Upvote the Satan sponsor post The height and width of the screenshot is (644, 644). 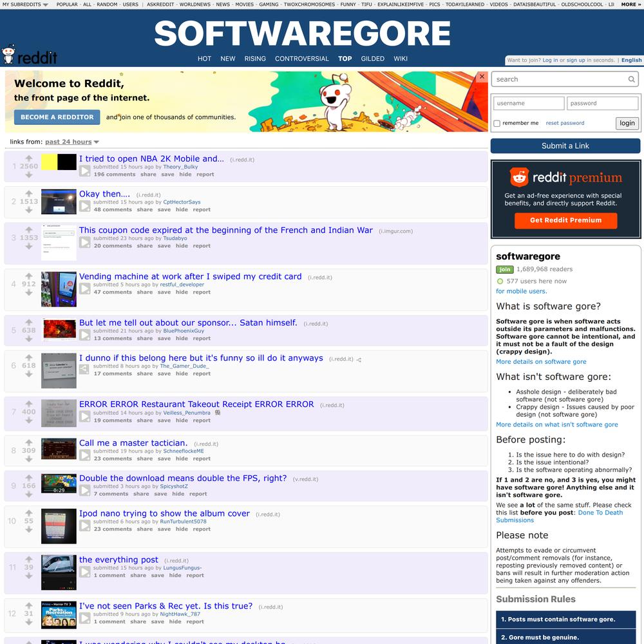coord(29,323)
